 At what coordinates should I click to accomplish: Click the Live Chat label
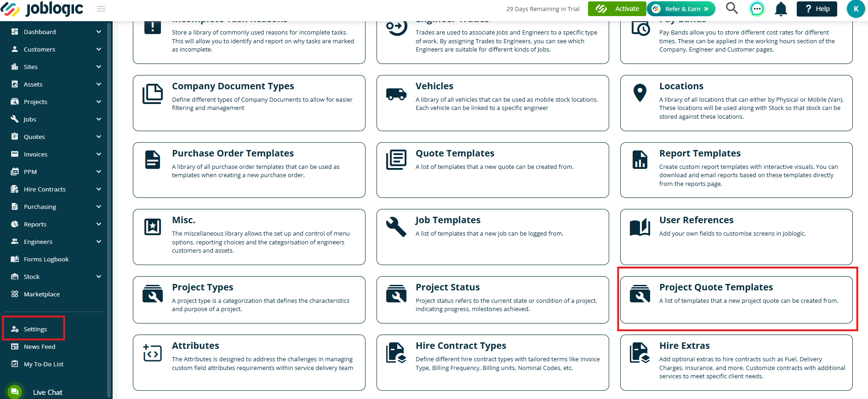coord(48,392)
